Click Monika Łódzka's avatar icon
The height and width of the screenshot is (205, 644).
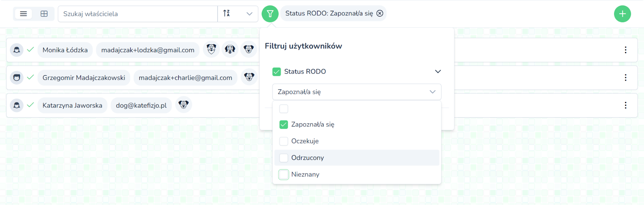click(x=17, y=50)
